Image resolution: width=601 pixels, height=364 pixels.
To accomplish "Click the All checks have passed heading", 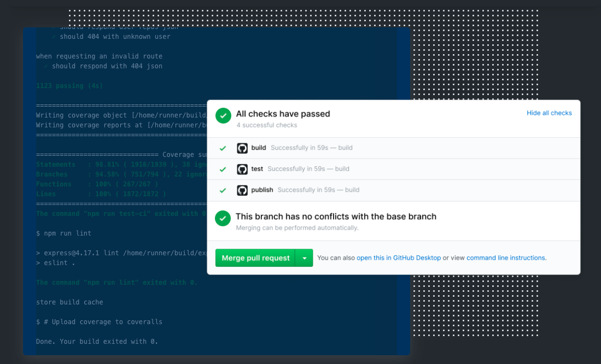I will coord(283,114).
